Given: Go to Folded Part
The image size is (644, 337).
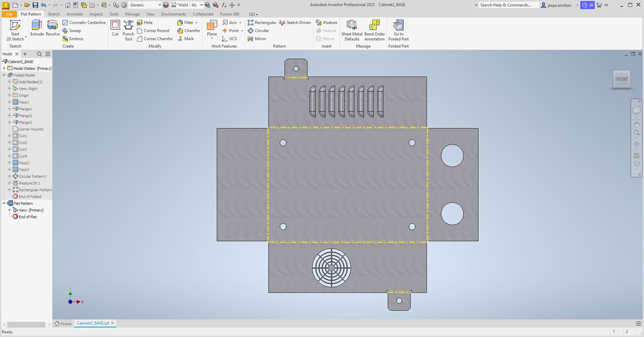Looking at the screenshot, I should pyautogui.click(x=398, y=30).
